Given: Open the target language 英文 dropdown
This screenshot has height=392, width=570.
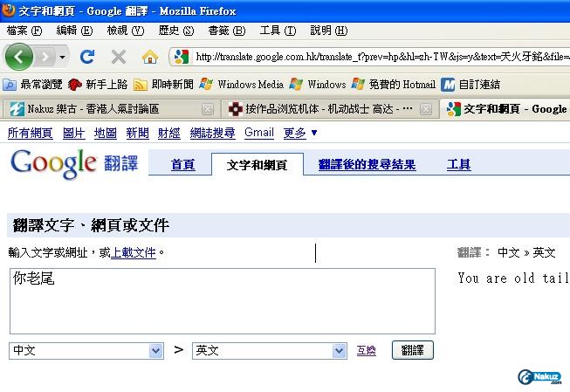Looking at the screenshot, I should [270, 351].
